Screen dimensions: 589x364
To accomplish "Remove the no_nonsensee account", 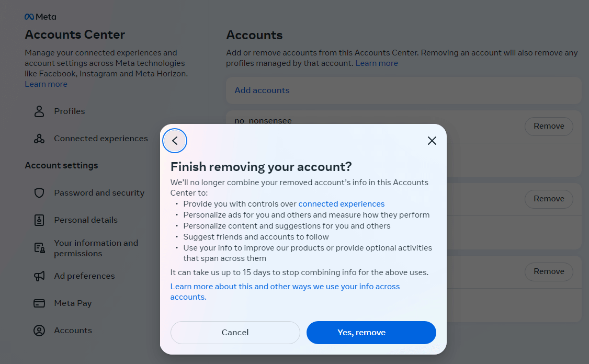I will [x=548, y=126].
